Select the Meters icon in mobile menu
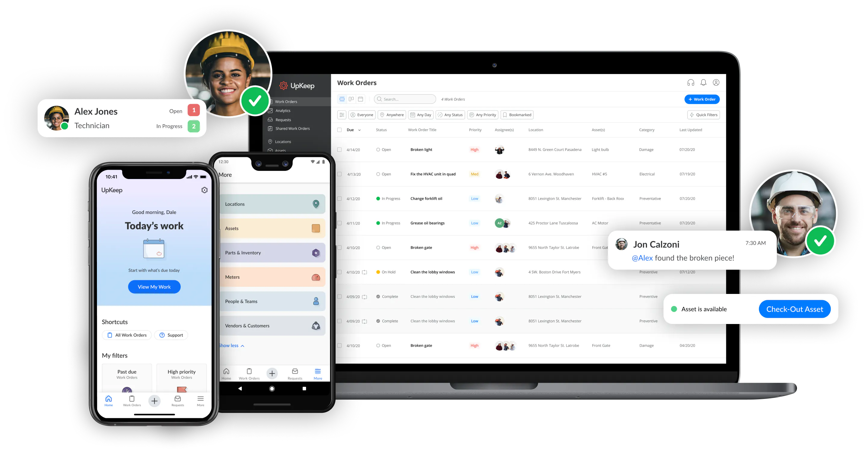Viewport: 868px width, 463px height. 315,276
